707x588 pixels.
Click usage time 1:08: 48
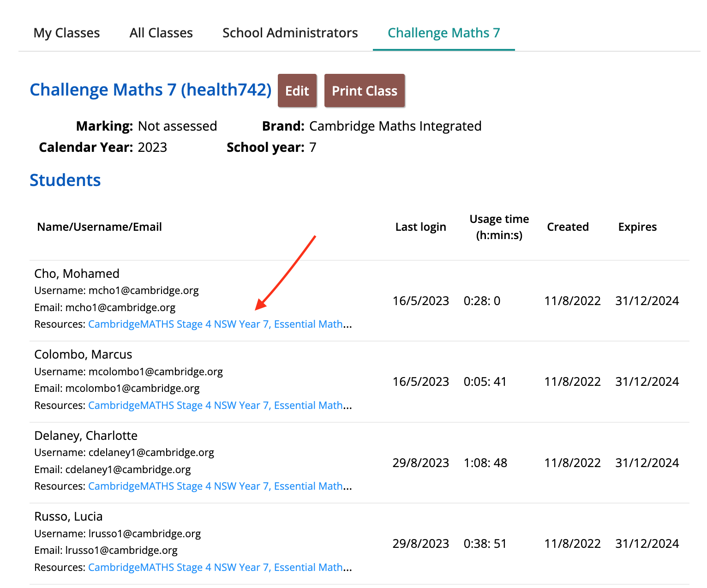(485, 463)
